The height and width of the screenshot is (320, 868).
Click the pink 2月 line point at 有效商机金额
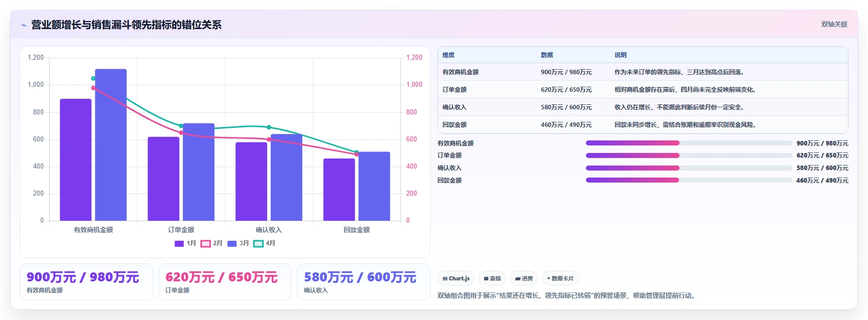tap(93, 88)
